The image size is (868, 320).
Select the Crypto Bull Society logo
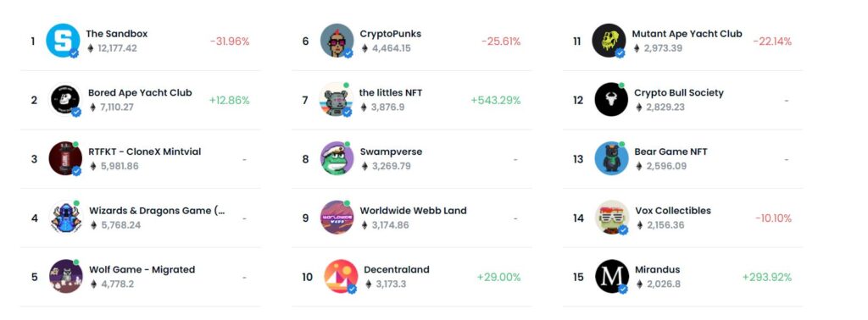click(611, 100)
